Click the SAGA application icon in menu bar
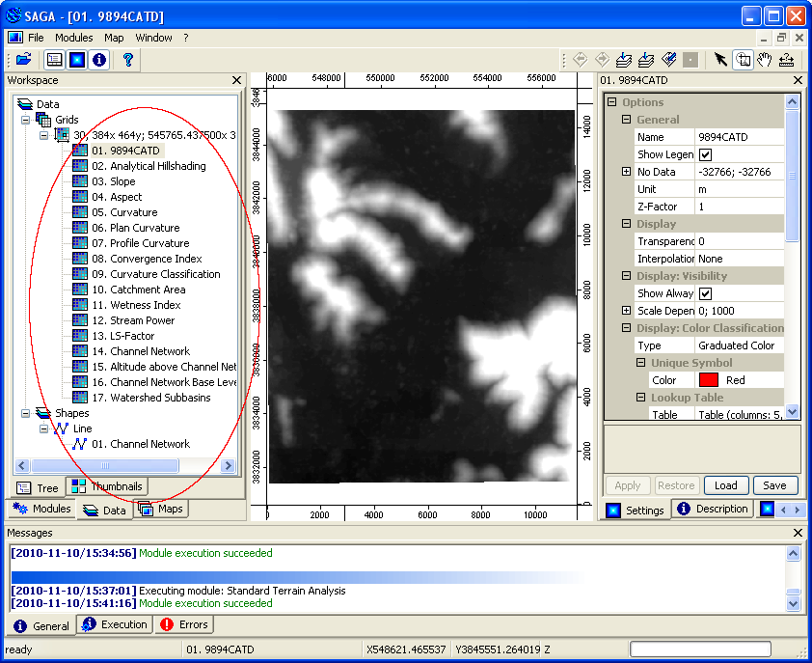The height and width of the screenshot is (663, 812). point(15,38)
